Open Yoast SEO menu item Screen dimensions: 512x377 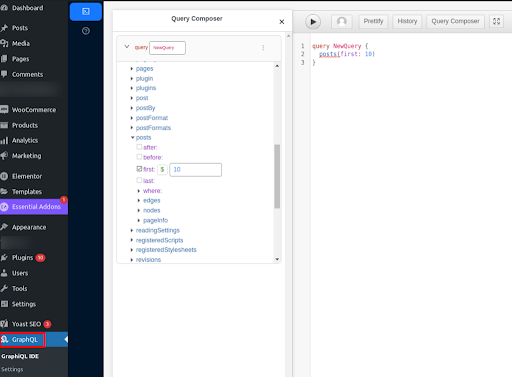(26, 324)
